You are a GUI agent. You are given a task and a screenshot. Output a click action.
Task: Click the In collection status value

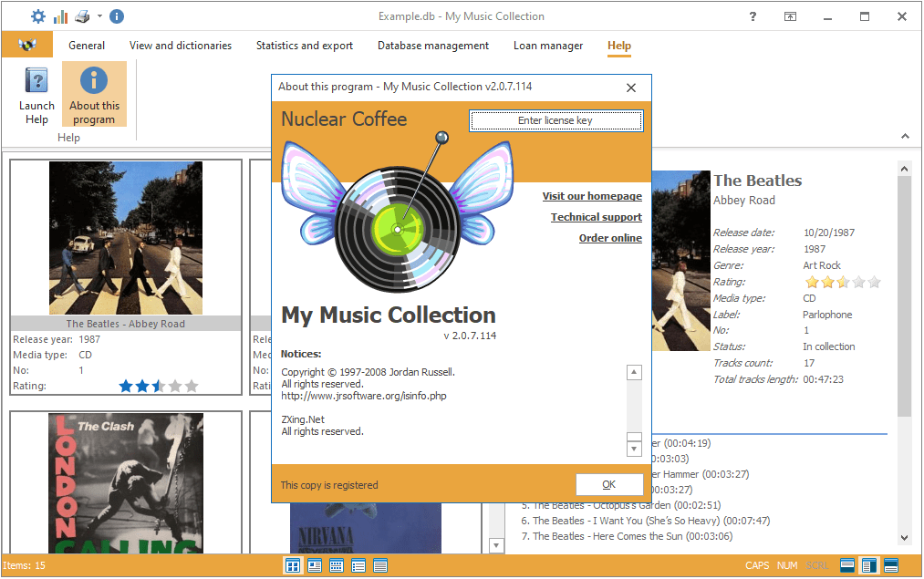[828, 346]
